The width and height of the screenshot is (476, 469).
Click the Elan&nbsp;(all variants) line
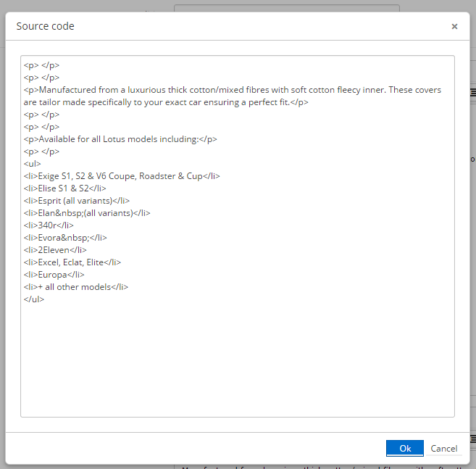(x=87, y=213)
